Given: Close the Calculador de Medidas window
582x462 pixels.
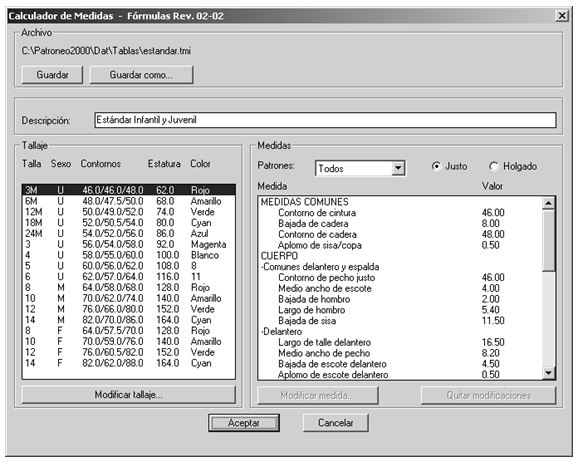Looking at the screenshot, I should coord(562,16).
